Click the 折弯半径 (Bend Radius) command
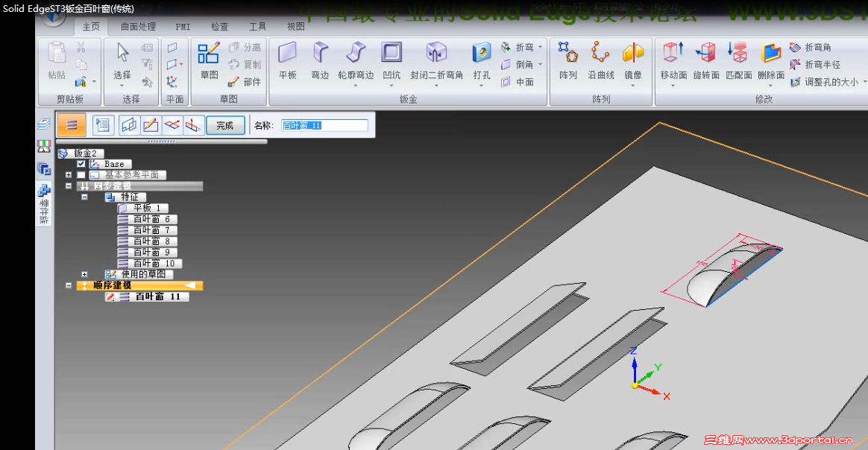 click(x=815, y=65)
